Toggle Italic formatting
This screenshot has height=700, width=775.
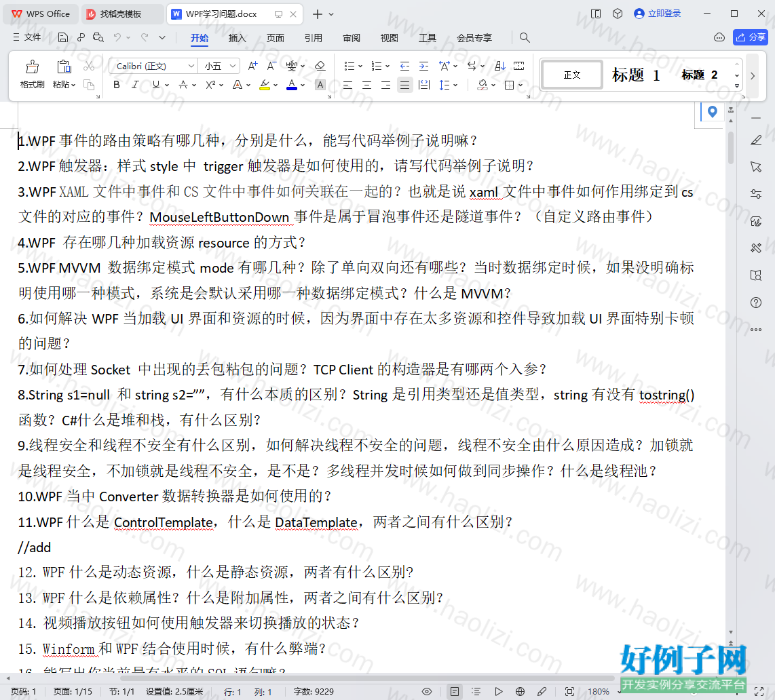click(x=135, y=85)
